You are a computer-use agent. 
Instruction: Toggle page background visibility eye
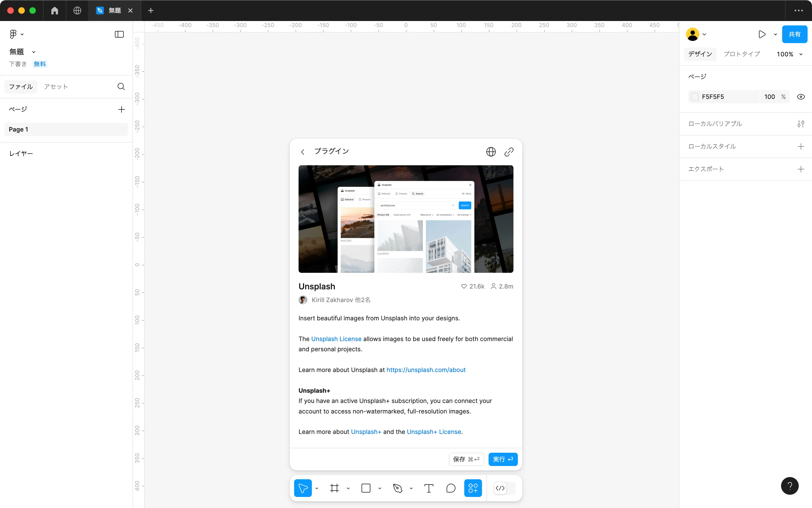pyautogui.click(x=801, y=97)
